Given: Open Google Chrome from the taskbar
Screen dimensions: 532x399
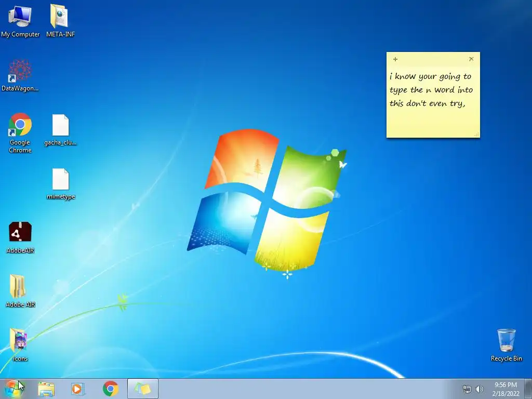Looking at the screenshot, I should 110,389.
